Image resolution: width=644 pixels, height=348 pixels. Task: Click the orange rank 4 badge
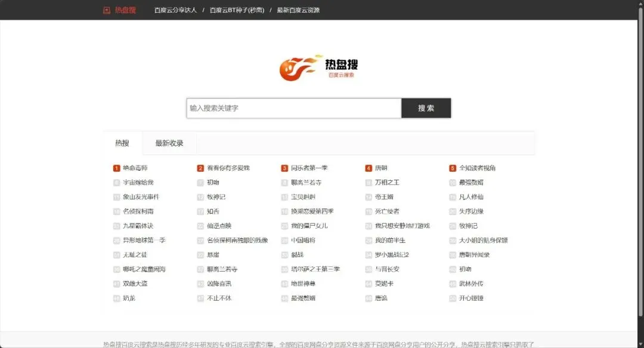coord(369,168)
